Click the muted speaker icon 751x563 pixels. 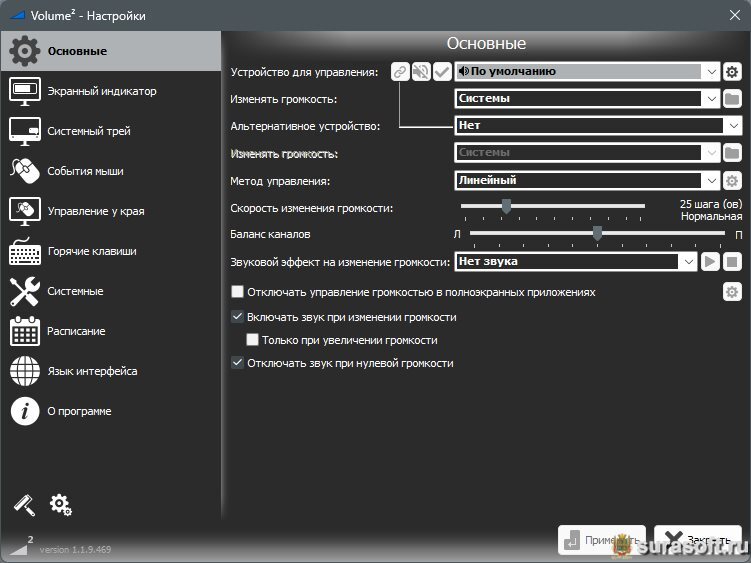click(x=421, y=72)
